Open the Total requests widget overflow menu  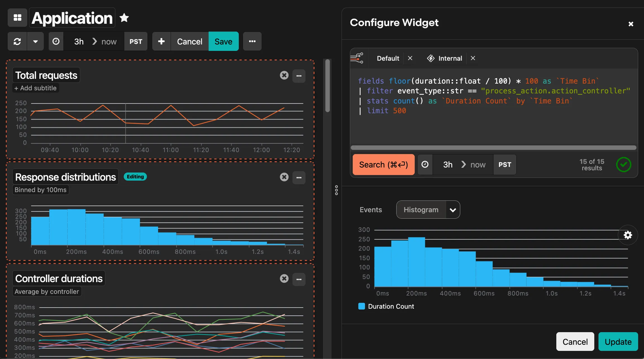pyautogui.click(x=299, y=76)
